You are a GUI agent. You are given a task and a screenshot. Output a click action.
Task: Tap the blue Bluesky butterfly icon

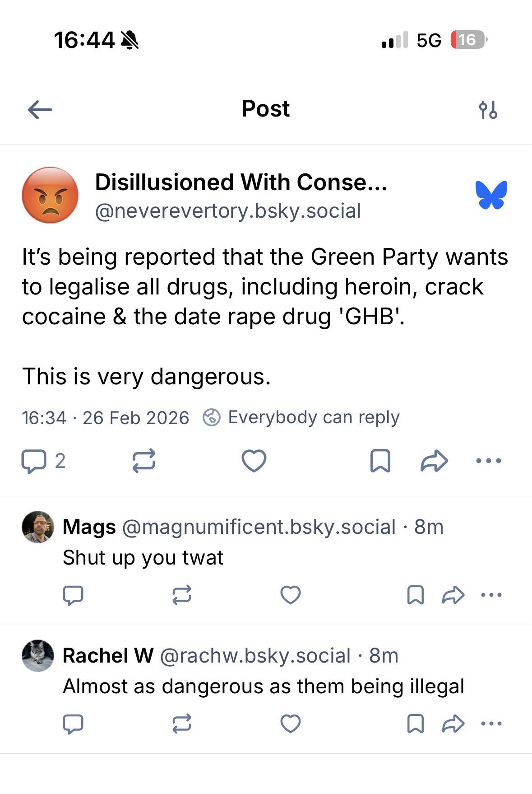point(491,195)
